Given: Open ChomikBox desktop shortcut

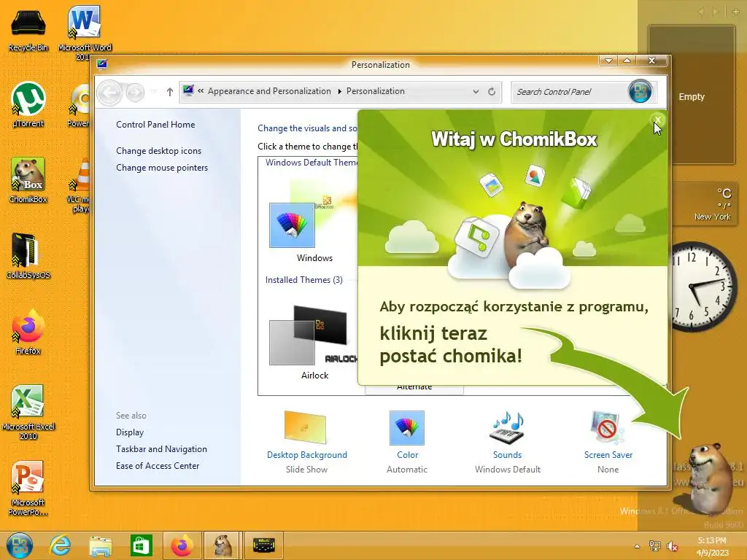Looking at the screenshot, I should point(28,180).
